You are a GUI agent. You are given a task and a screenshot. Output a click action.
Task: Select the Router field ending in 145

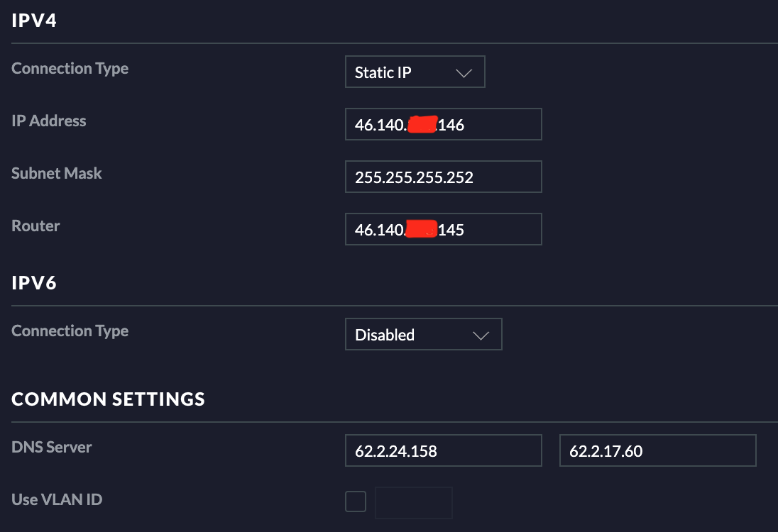click(443, 230)
